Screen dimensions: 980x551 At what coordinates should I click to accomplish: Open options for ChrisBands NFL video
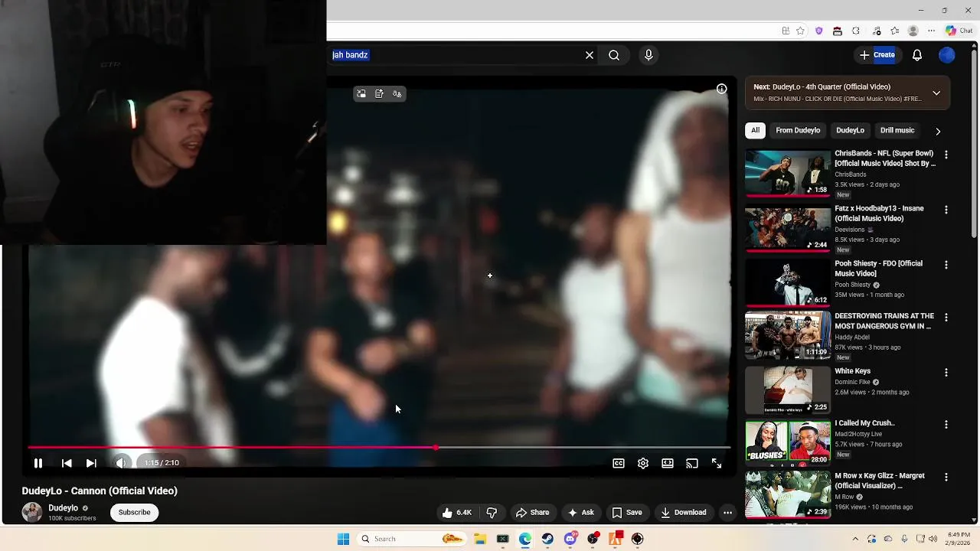(x=946, y=155)
